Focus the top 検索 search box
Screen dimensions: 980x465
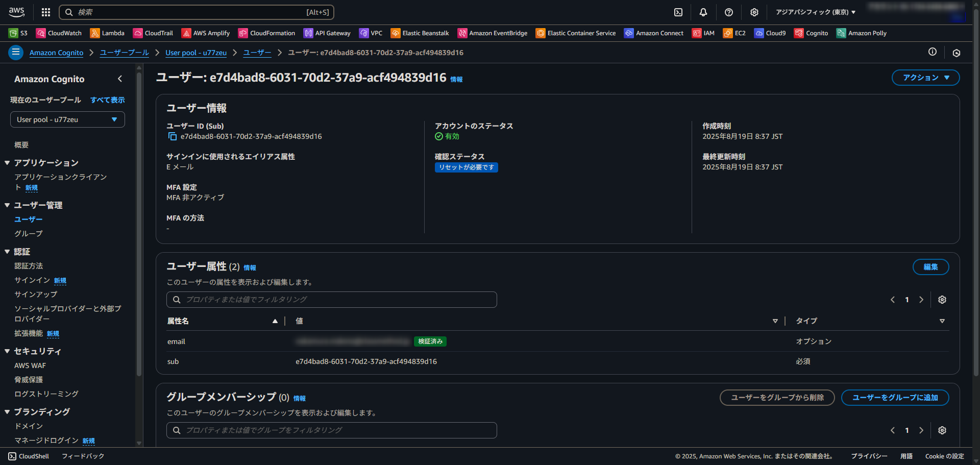[197, 12]
